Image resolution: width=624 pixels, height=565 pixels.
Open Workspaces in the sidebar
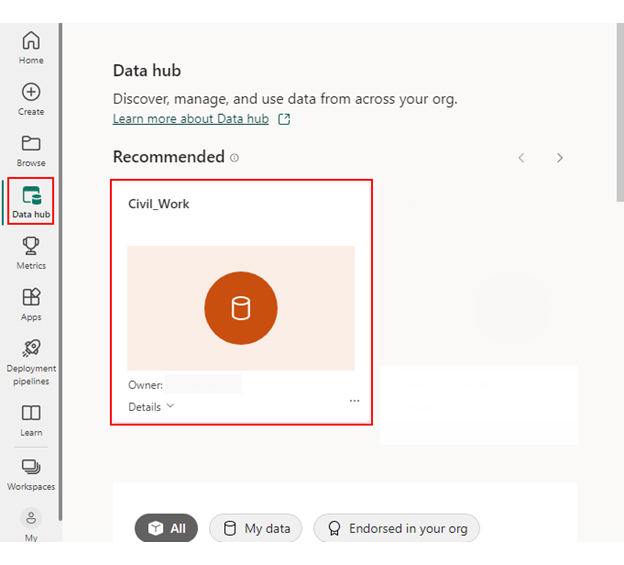(31, 475)
